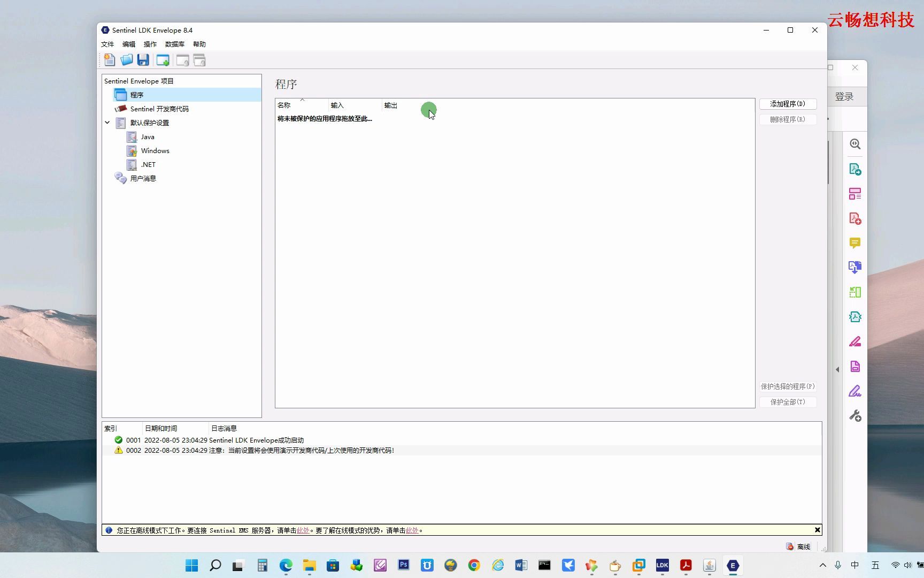Open the 帮助 menu

199,44
